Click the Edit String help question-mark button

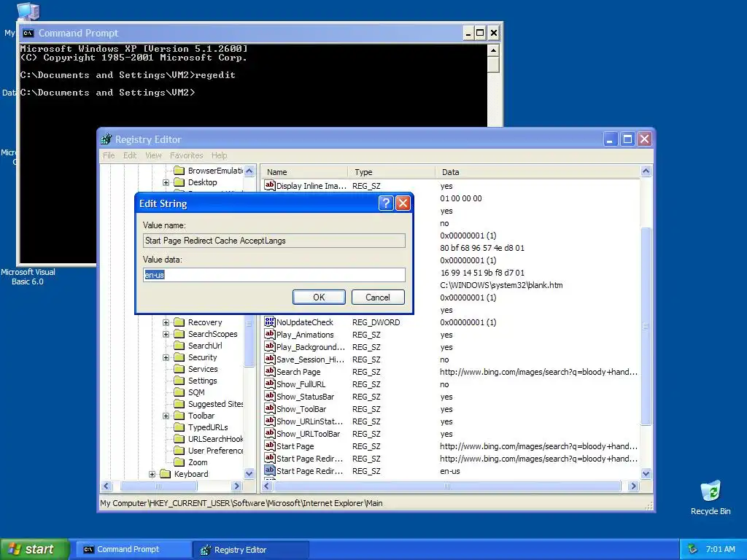pos(385,203)
